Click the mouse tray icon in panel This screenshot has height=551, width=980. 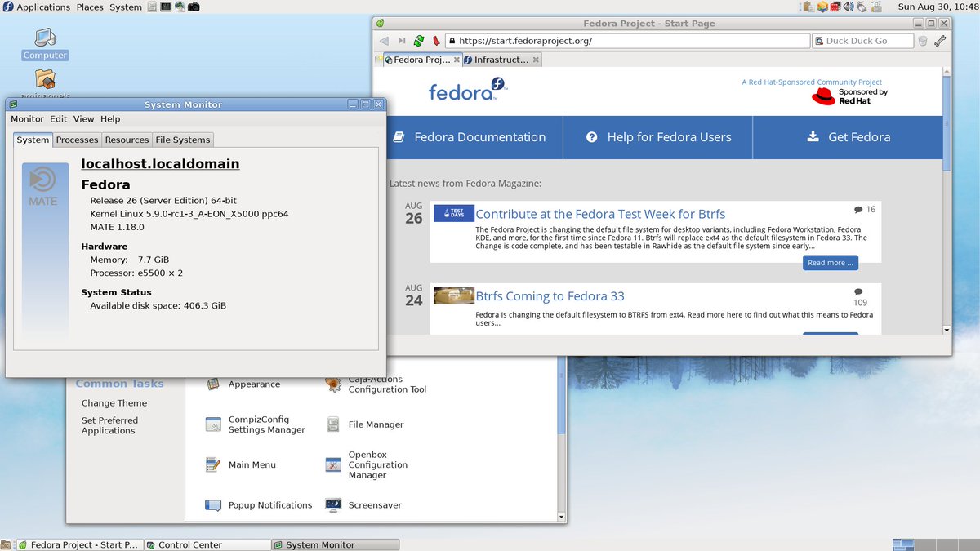[x=862, y=7]
